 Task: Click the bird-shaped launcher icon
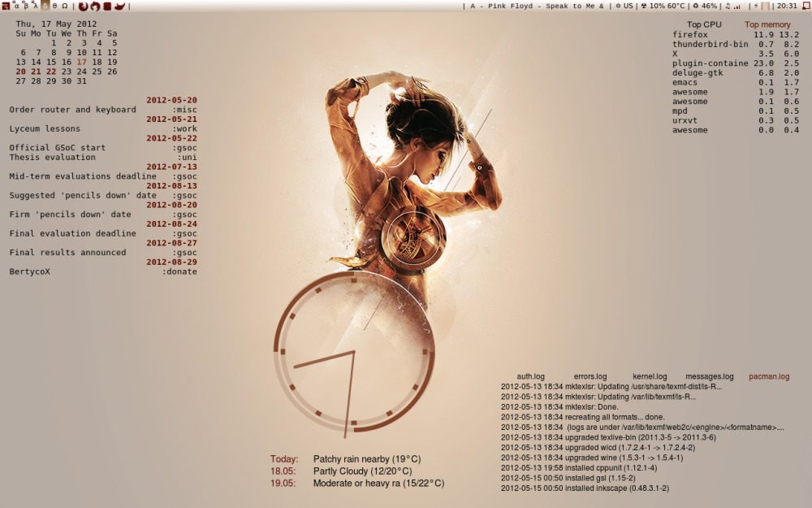pos(120,7)
